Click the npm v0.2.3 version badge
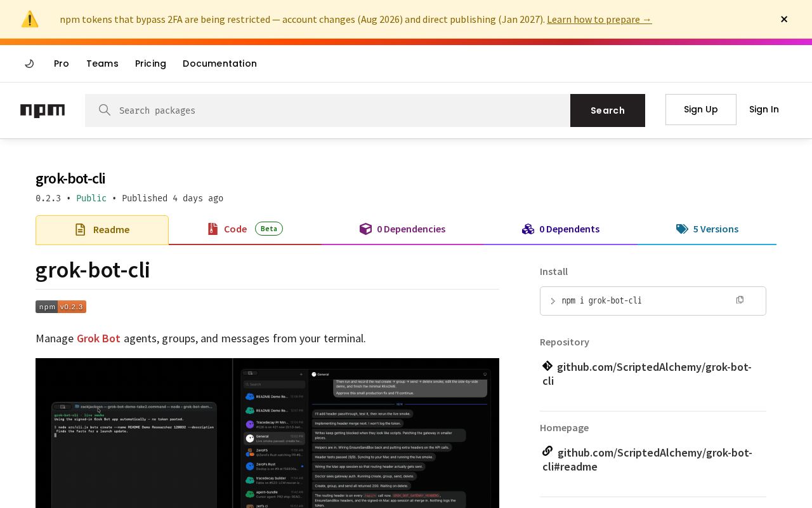 [x=61, y=307]
